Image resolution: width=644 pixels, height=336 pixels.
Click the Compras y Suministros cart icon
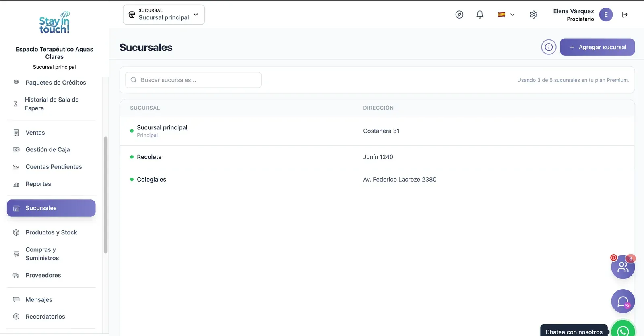click(16, 254)
